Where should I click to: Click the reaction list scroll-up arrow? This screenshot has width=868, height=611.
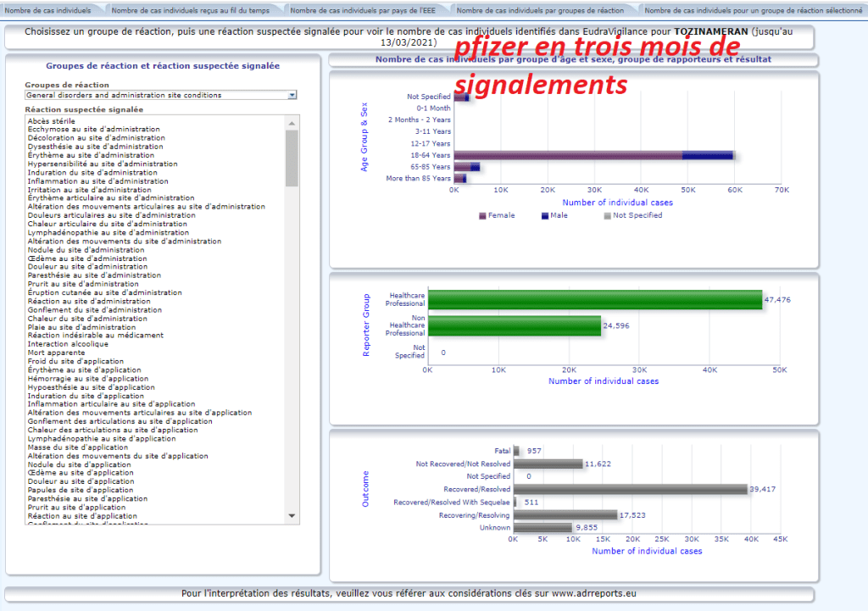coord(292,123)
